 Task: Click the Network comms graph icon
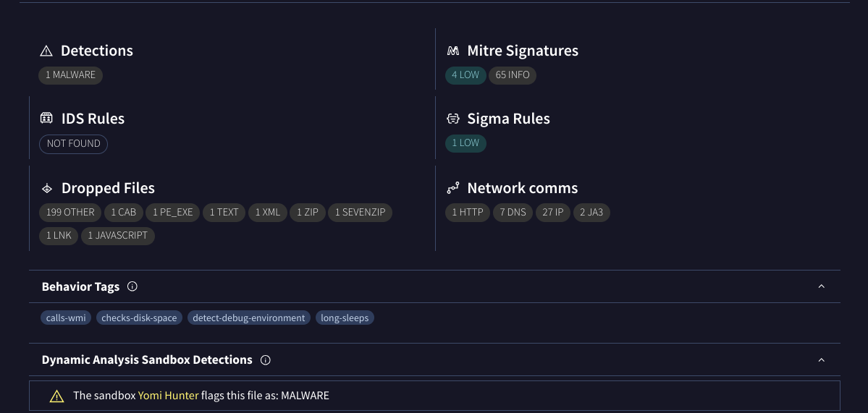(453, 188)
